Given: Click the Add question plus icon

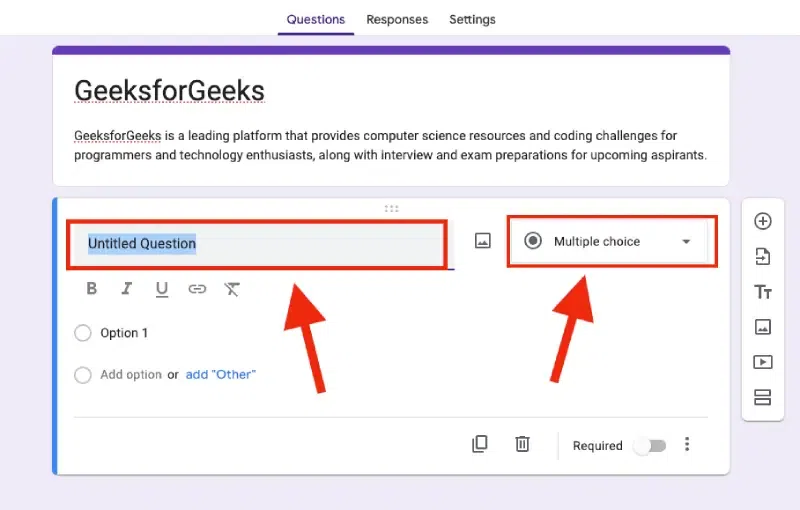Looking at the screenshot, I should coord(763,221).
